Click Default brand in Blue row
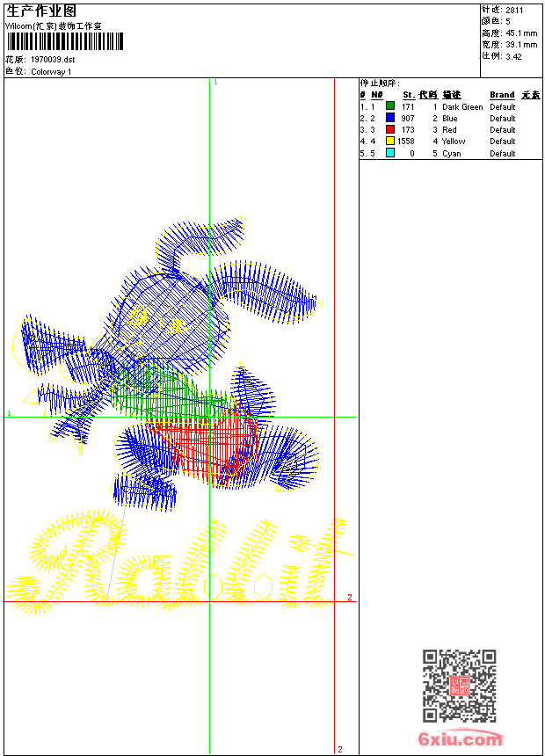The width and height of the screenshot is (545, 756). 503,119
